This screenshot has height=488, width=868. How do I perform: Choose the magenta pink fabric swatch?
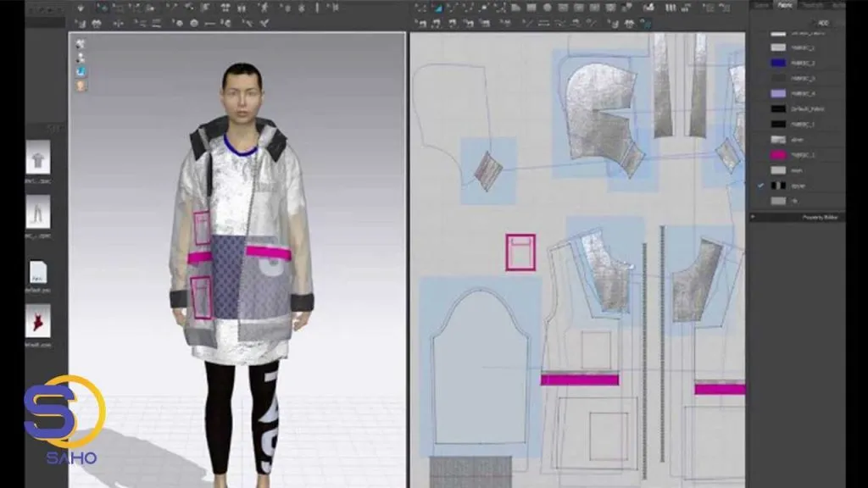click(x=777, y=155)
